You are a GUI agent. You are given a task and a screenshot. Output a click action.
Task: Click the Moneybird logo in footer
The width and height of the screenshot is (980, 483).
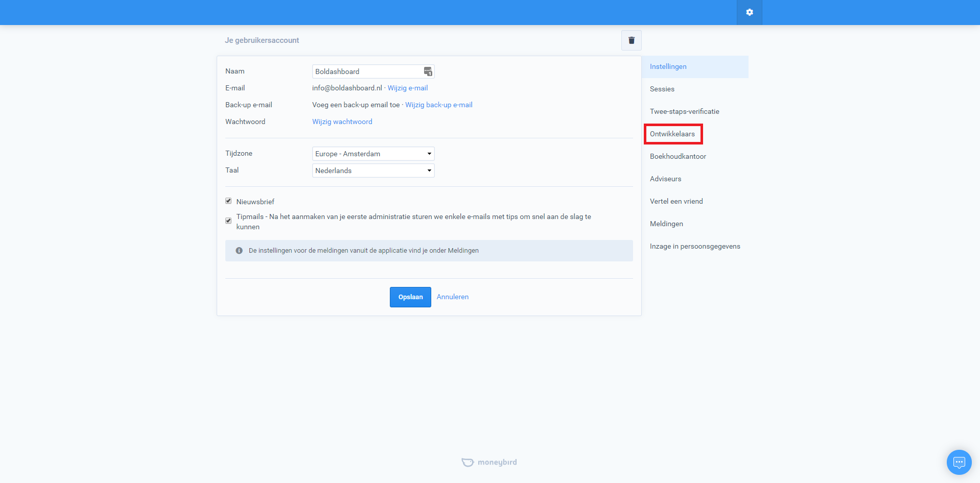pyautogui.click(x=489, y=462)
